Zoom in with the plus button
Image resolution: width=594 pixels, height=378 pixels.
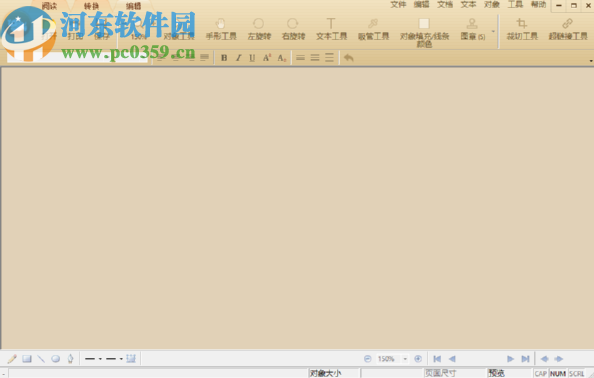(x=418, y=358)
